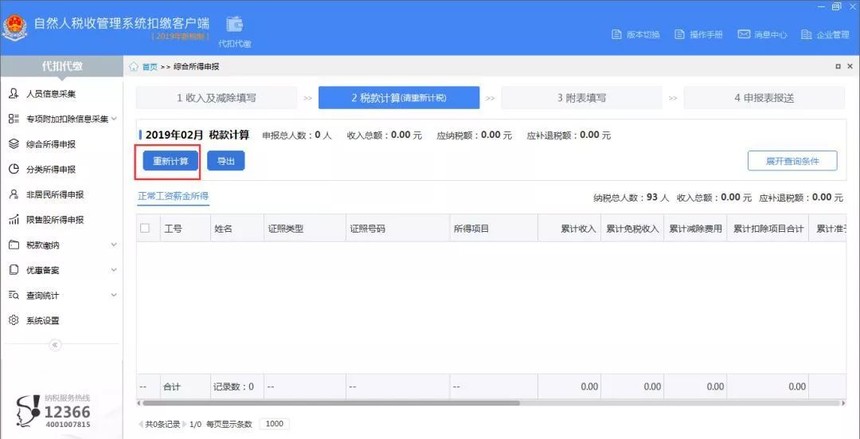Go to step 1 收入及减除填写

[x=217, y=98]
